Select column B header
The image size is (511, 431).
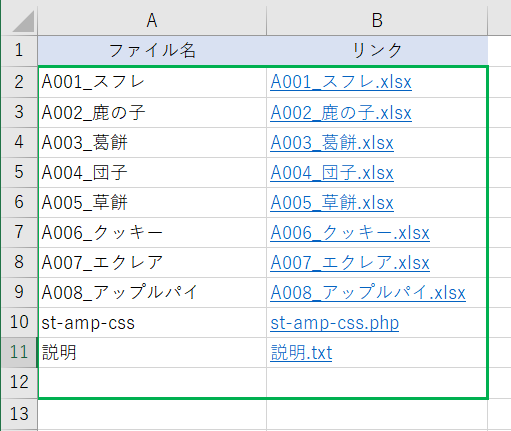pyautogui.click(x=377, y=21)
